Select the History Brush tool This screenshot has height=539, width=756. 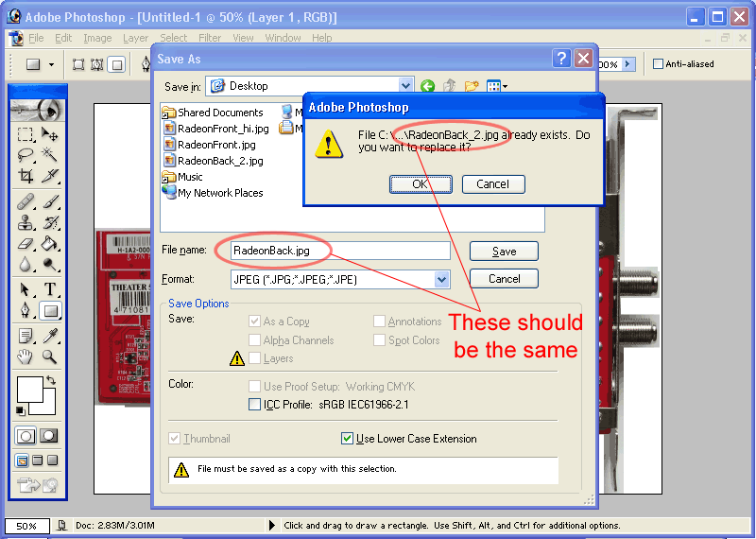(x=50, y=222)
